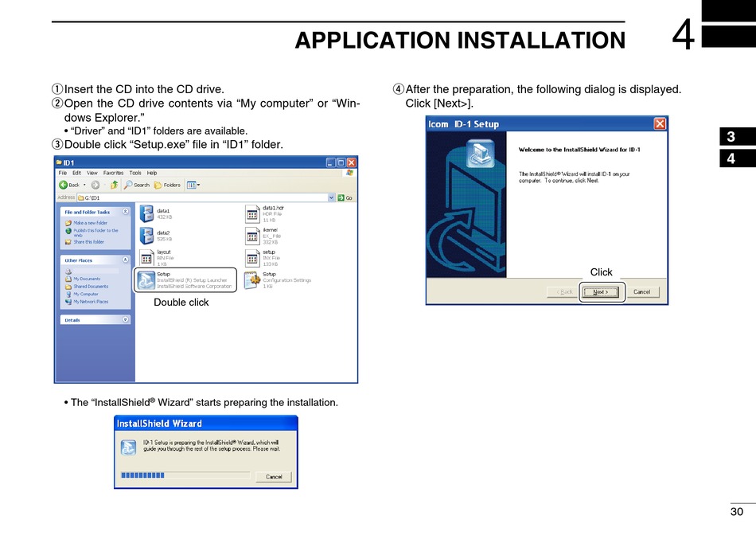This screenshot has width=756, height=535.
Task: Maximize the ID1 Explorer window
Action: 341,162
